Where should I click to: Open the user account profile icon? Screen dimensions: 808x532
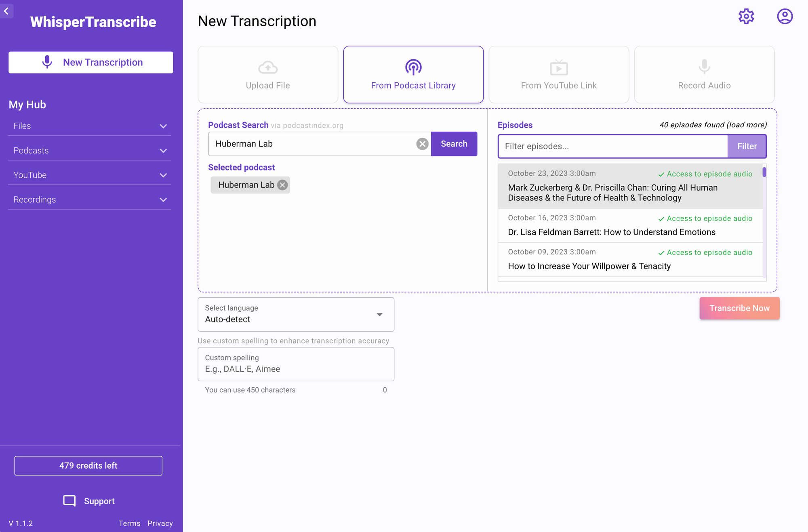(x=785, y=17)
